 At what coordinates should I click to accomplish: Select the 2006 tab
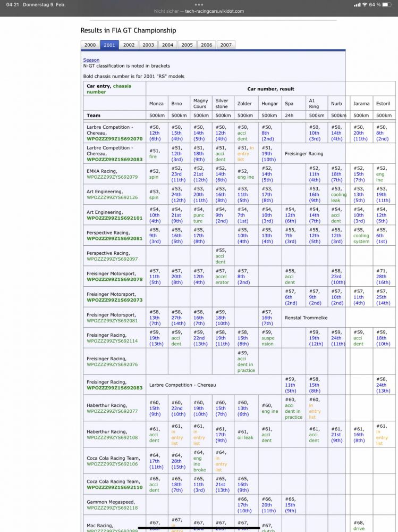point(206,45)
